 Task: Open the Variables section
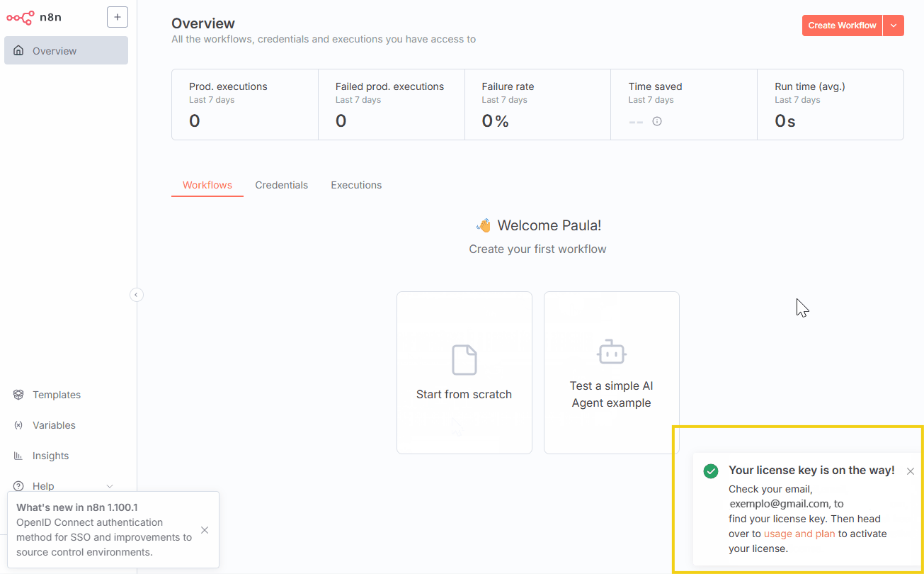54,425
